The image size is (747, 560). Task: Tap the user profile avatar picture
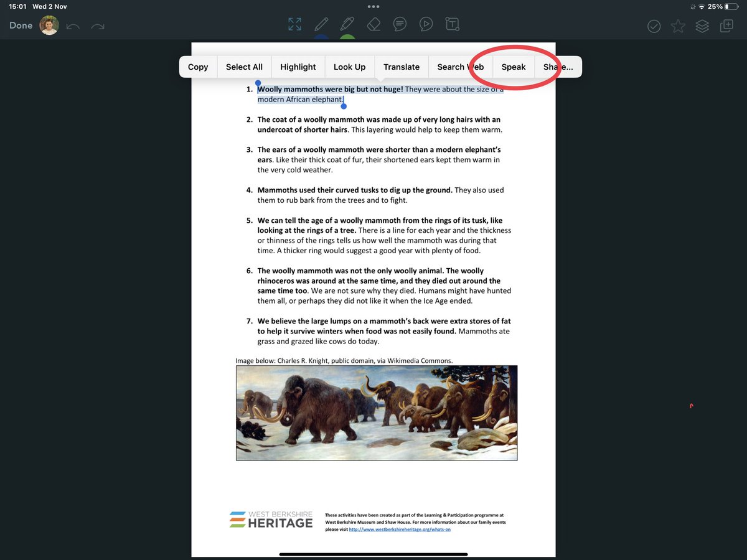click(49, 26)
